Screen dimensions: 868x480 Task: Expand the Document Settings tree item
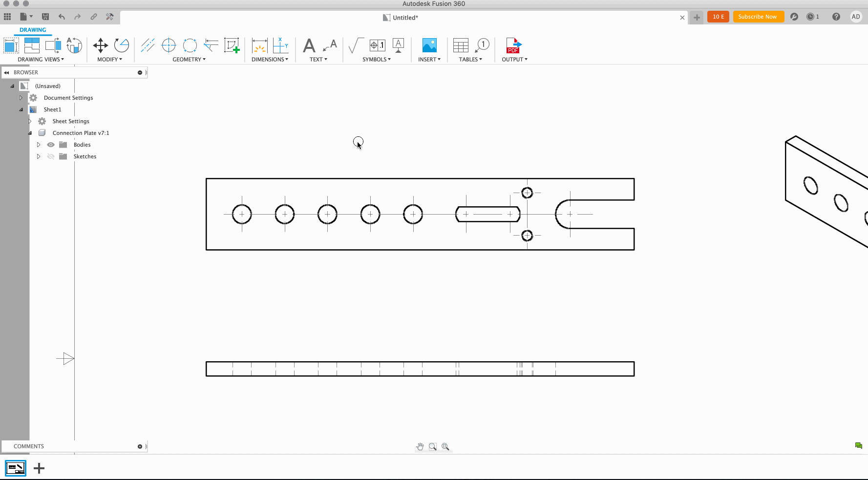coord(21,97)
